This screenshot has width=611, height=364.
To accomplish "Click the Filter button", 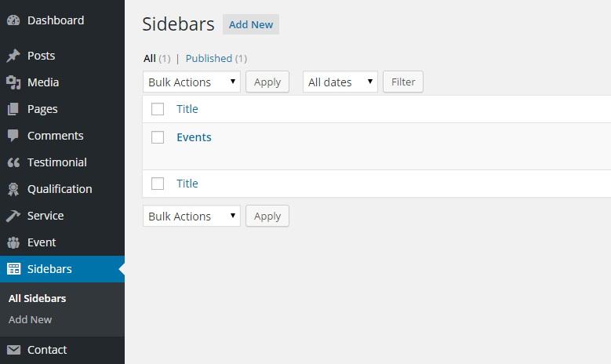I will pyautogui.click(x=403, y=82).
